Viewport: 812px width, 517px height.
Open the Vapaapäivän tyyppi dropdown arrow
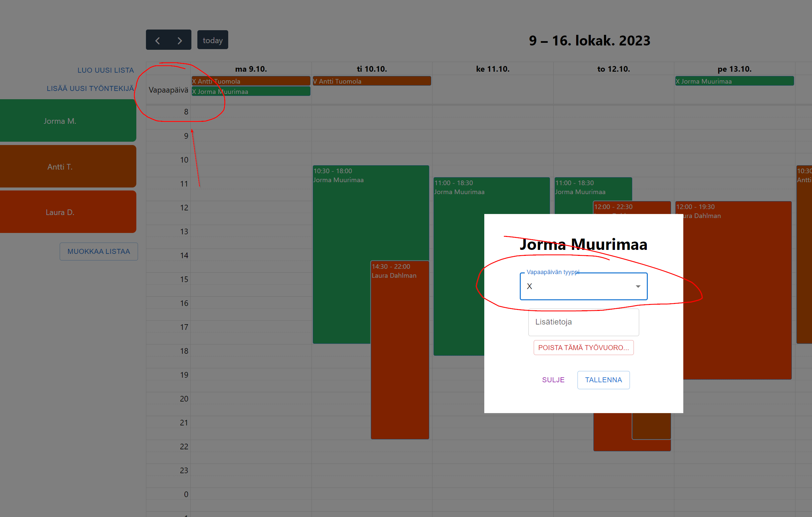(x=638, y=286)
